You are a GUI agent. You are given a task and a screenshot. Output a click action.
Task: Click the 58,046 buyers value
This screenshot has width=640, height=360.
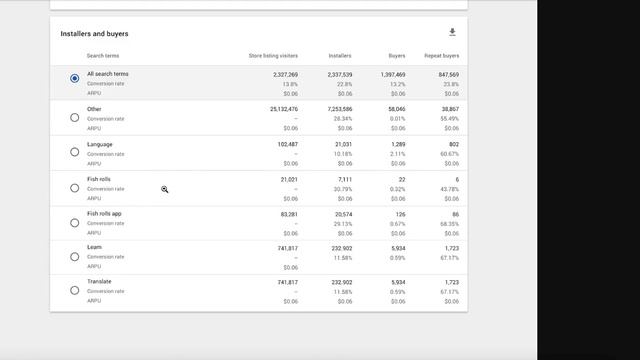pyautogui.click(x=397, y=109)
